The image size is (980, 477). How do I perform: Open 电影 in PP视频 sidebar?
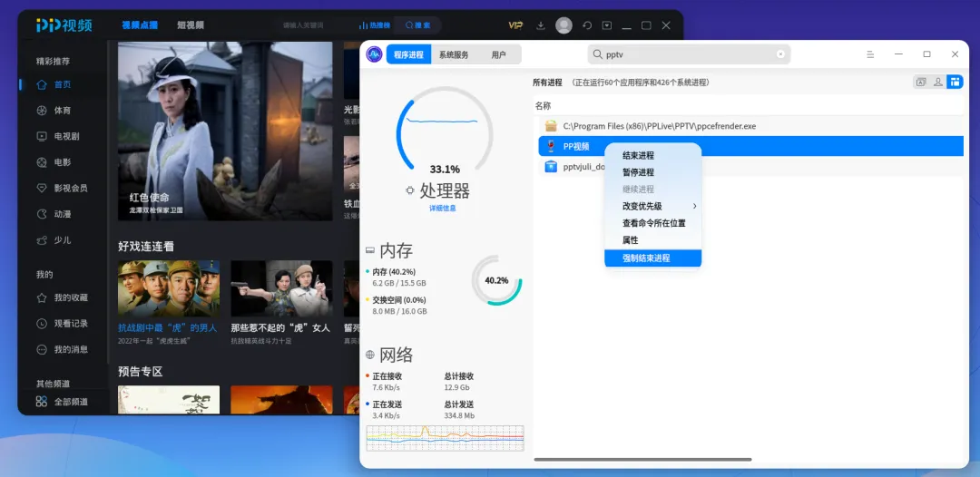[63, 162]
